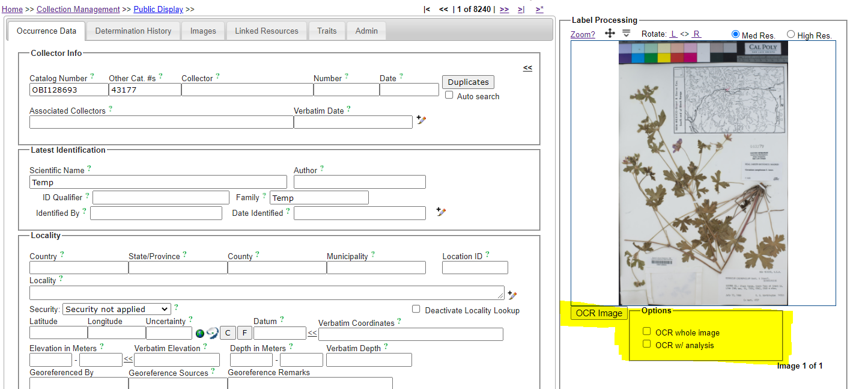Select the move/pan cross-arrows image tool
The image size is (868, 389).
(610, 33)
